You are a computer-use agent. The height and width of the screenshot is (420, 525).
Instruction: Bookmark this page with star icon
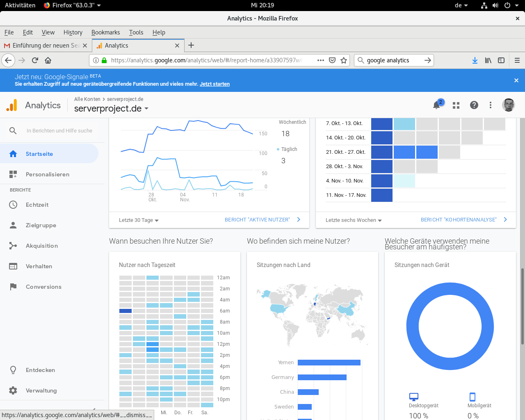click(x=344, y=60)
